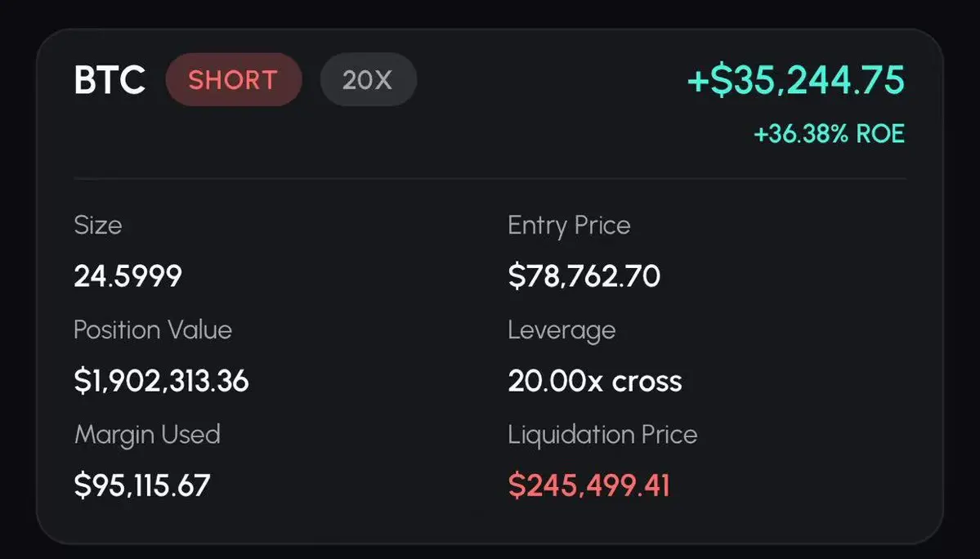The image size is (980, 559).
Task: Click the 20X leverage badge
Action: [x=368, y=81]
